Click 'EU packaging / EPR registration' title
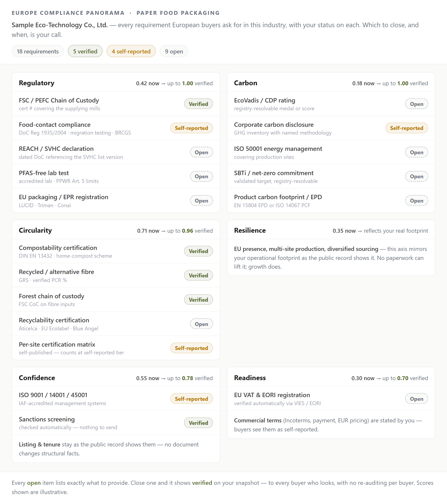The width and height of the screenshot is (447, 504). 64,197
